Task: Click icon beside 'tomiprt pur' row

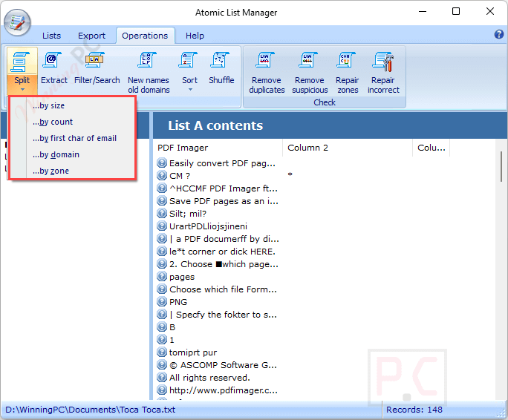Action: point(162,352)
